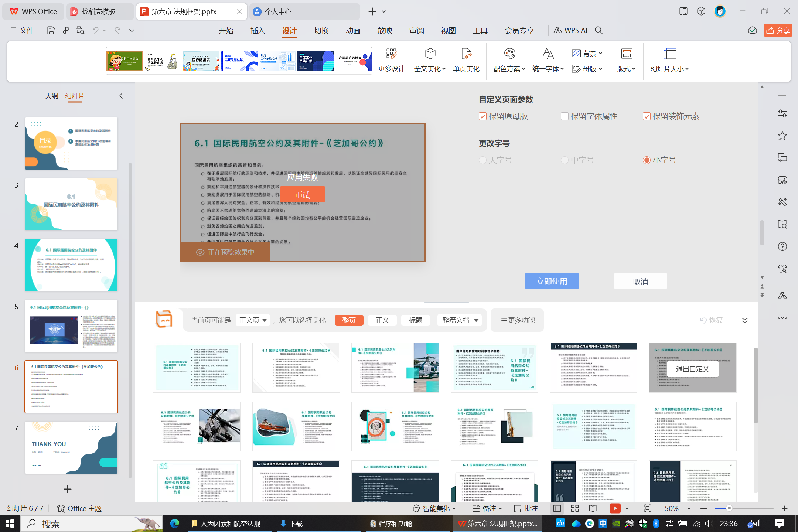Click the Share (分享) button
798x532 pixels.
coord(778,30)
